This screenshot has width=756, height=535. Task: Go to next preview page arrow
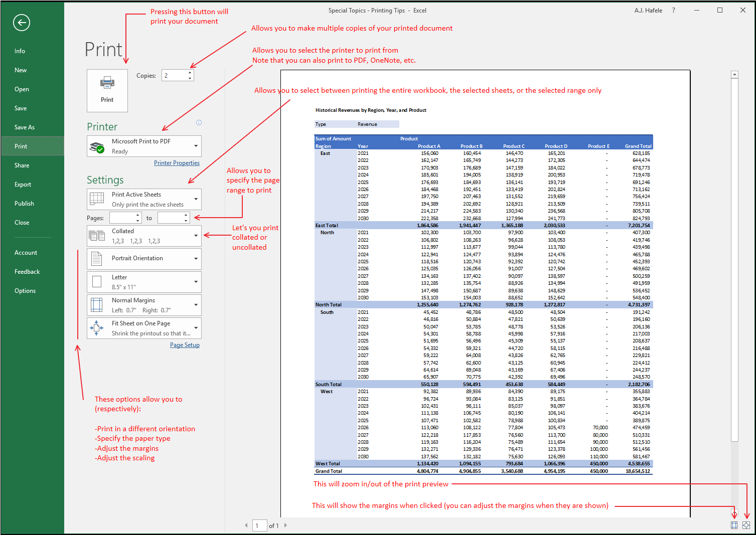pyautogui.click(x=286, y=525)
